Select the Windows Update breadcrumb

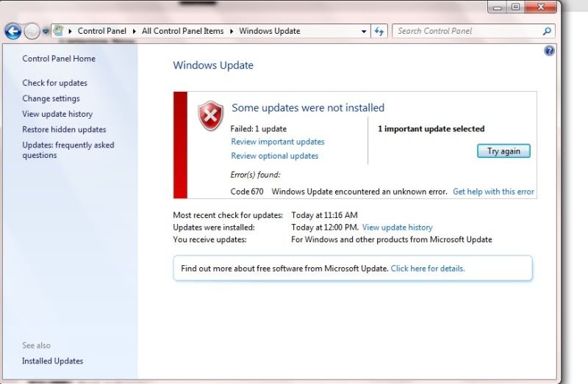tap(270, 31)
